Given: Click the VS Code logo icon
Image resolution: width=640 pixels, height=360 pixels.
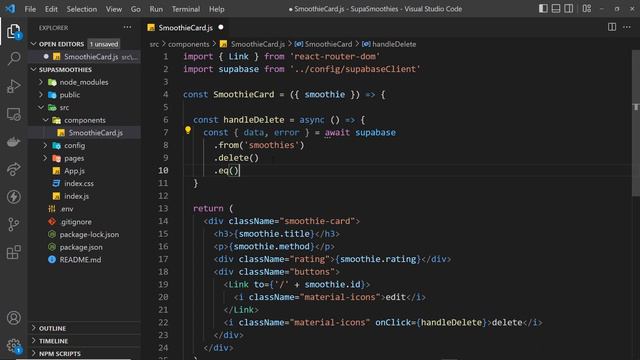Looking at the screenshot, I should coord(10,9).
